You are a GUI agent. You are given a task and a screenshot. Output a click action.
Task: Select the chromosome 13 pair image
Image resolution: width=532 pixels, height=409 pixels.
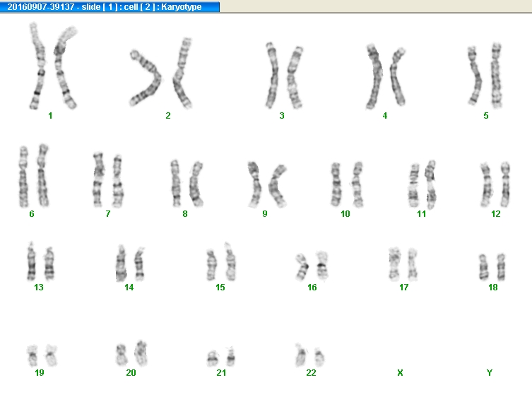click(40, 261)
